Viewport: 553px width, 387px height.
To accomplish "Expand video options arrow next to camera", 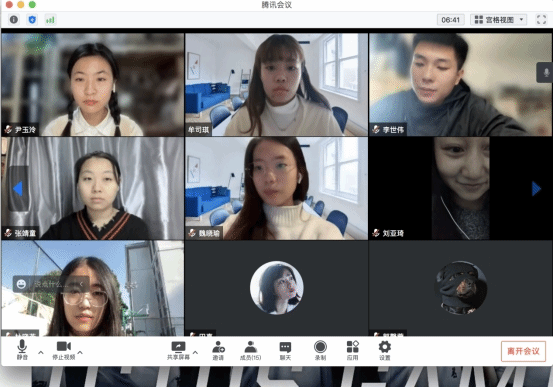I will tap(80, 352).
